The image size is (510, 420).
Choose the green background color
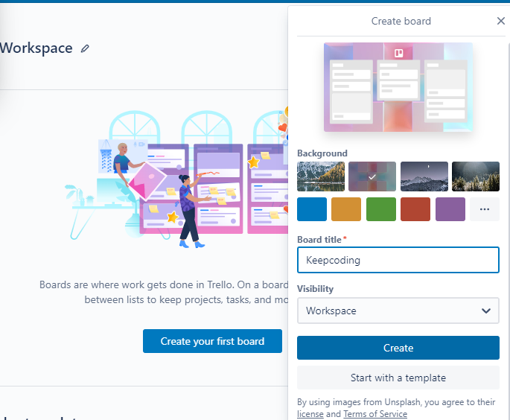point(381,209)
